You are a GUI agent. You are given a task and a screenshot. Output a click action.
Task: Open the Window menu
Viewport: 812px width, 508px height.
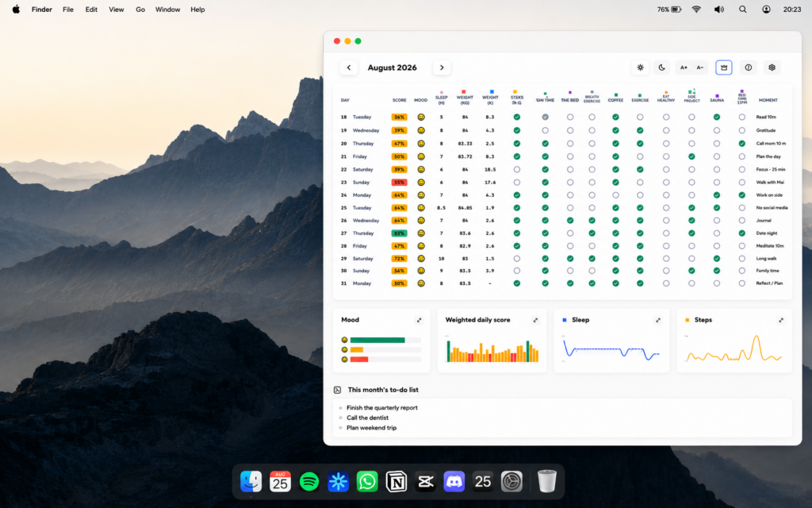[x=168, y=10]
